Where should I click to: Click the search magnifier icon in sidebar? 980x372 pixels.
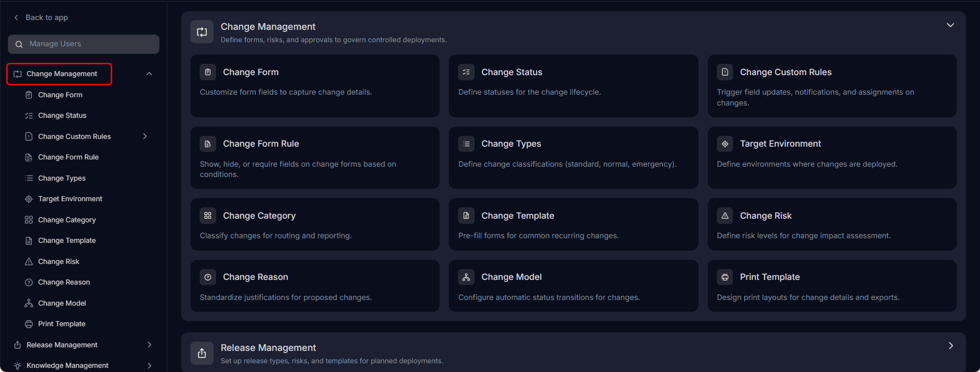(x=19, y=44)
